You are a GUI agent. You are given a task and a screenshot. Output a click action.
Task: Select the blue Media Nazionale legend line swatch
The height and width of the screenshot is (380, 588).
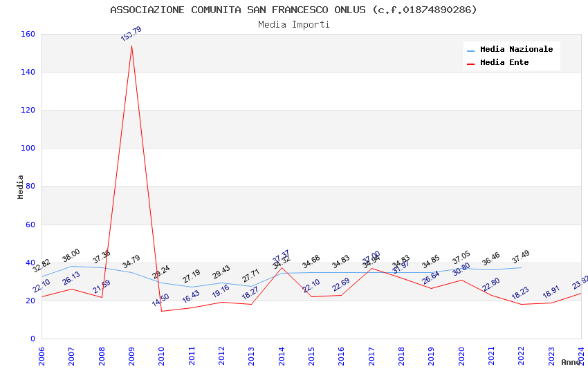pos(471,50)
